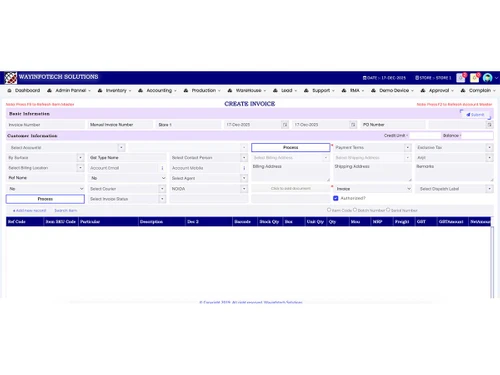Click the STORE - STORE 1 header indicator

[x=433, y=78]
